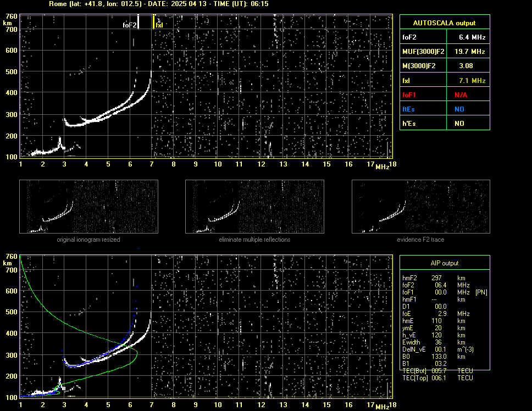Click the white foF2 marker label
Viewport: 532px width, 411px height.
130,25
